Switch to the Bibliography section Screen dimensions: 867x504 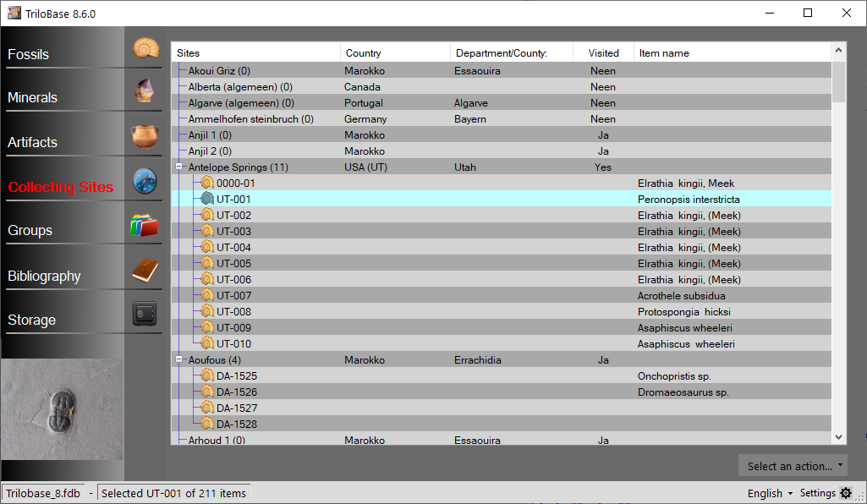[x=44, y=276]
